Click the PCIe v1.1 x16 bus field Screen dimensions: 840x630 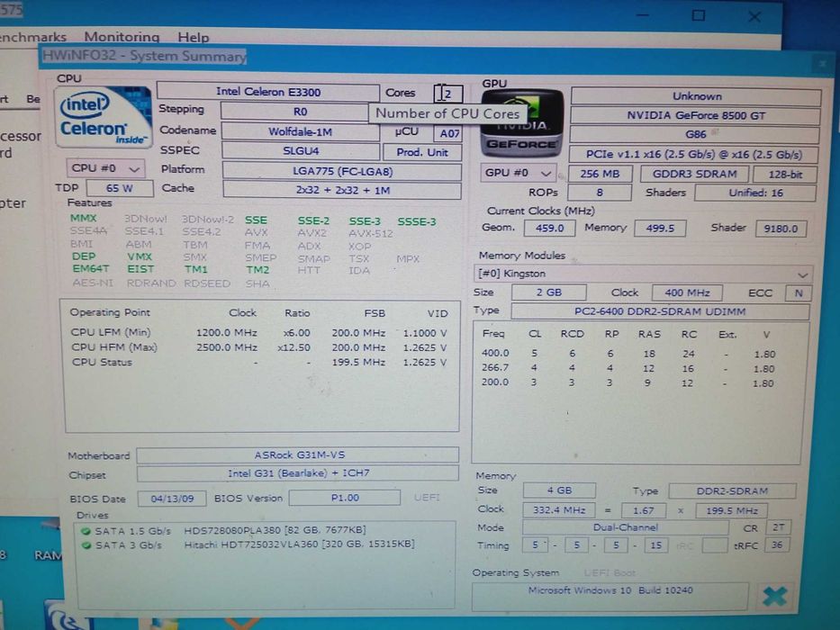coord(693,154)
